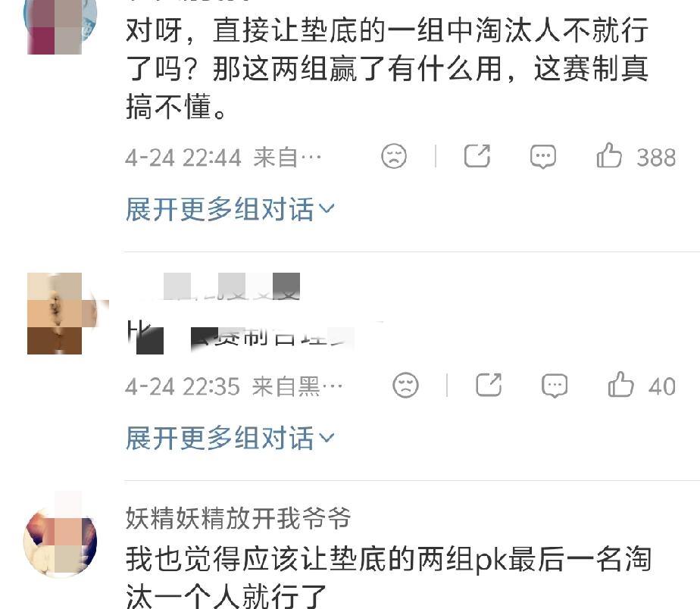Expand more conversations under the 40-like comment
The height and width of the screenshot is (609, 700).
(230, 438)
